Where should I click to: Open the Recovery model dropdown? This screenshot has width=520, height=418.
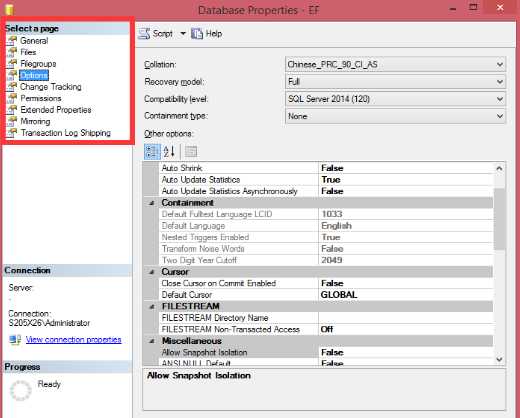(395, 82)
